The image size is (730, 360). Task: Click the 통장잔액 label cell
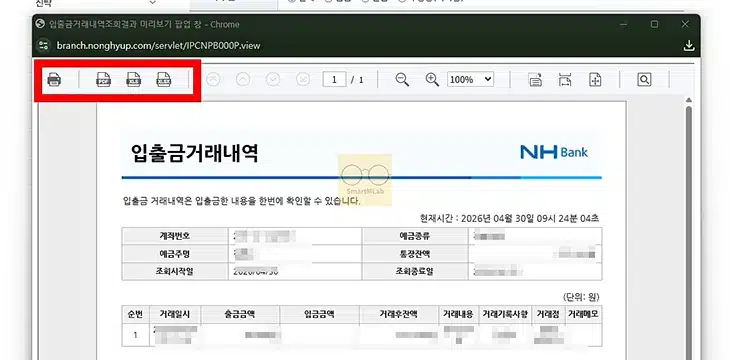[x=415, y=254]
